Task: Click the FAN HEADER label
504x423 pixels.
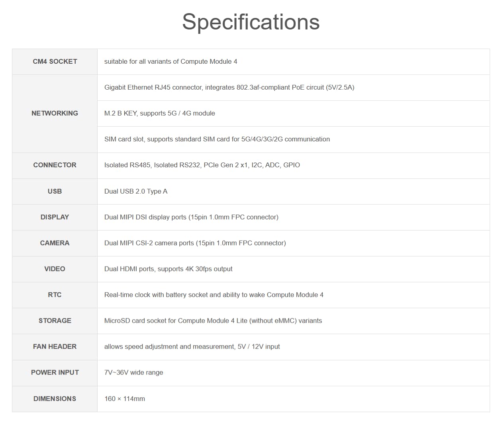Action: pos(55,347)
